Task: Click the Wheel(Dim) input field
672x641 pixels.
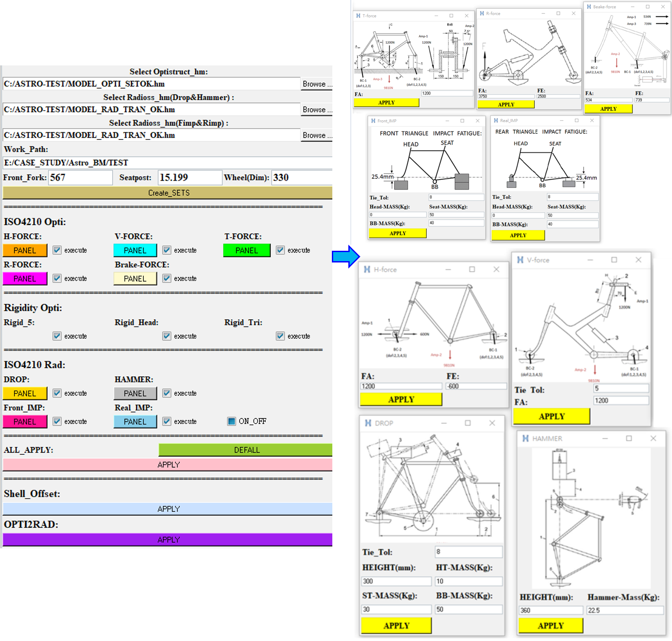Action: click(x=301, y=178)
